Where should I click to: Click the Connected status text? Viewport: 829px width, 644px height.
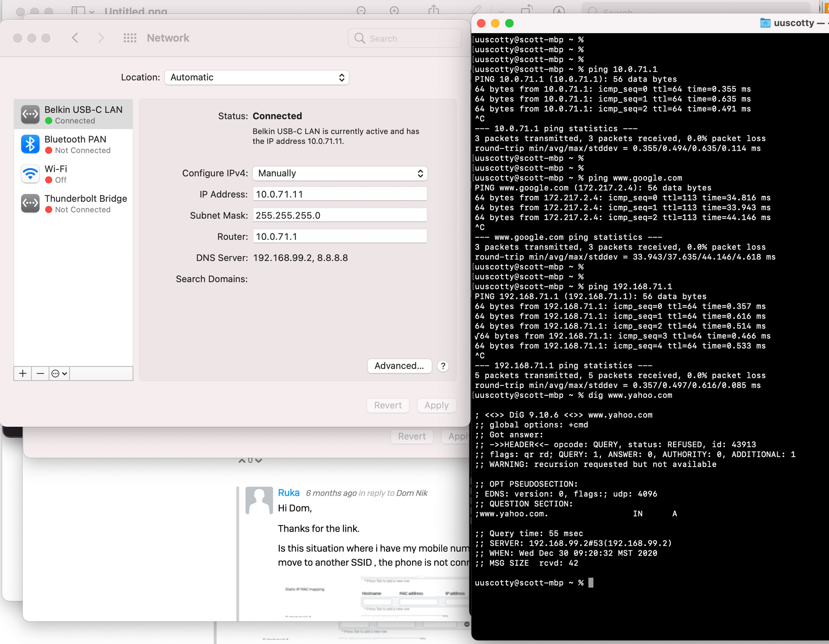tap(277, 116)
